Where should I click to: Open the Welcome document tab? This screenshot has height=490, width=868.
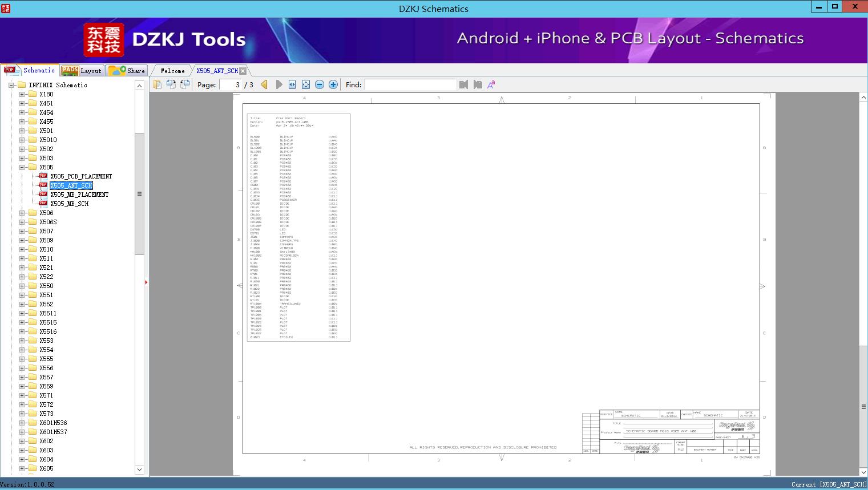172,71
